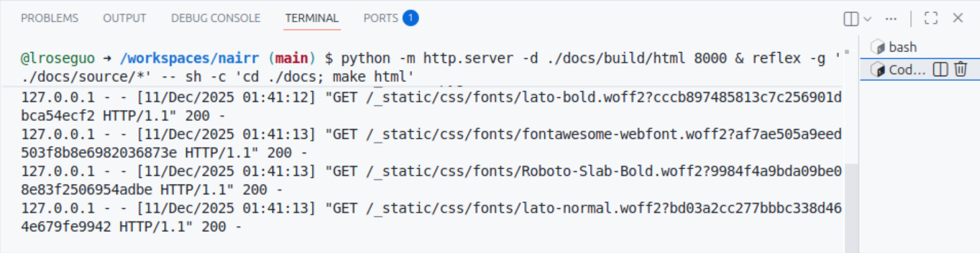Screen dimensions: 980x253
Task: Open the panel more actions ellipsis
Action: pos(891,19)
